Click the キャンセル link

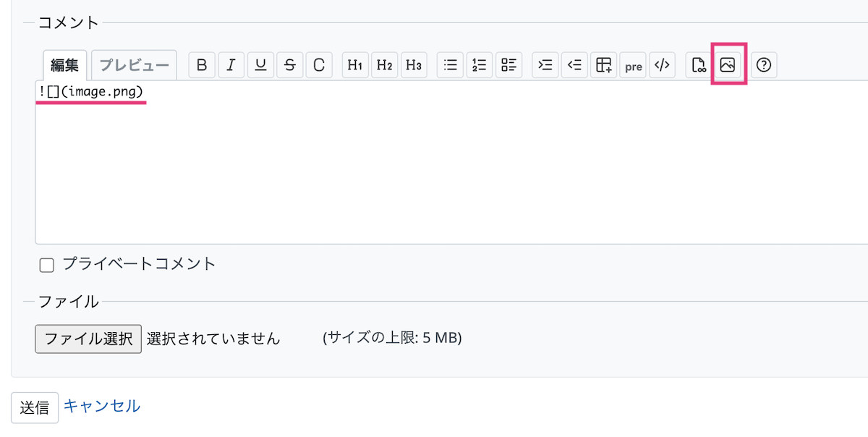102,406
